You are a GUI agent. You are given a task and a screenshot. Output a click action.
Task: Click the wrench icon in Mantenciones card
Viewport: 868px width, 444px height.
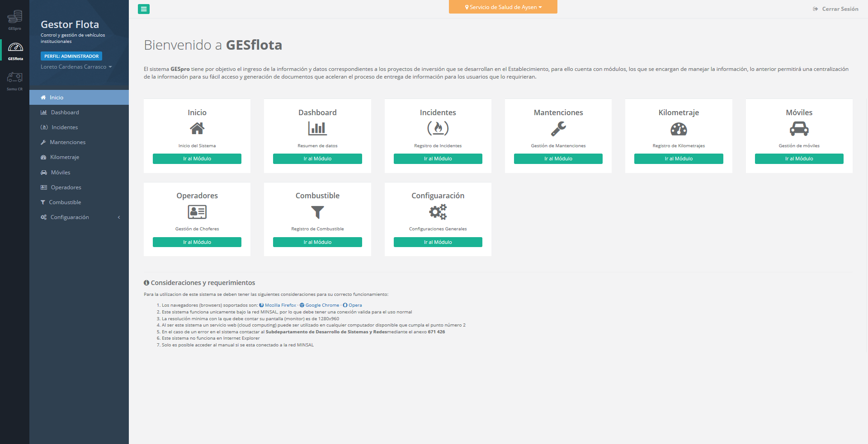[558, 129]
